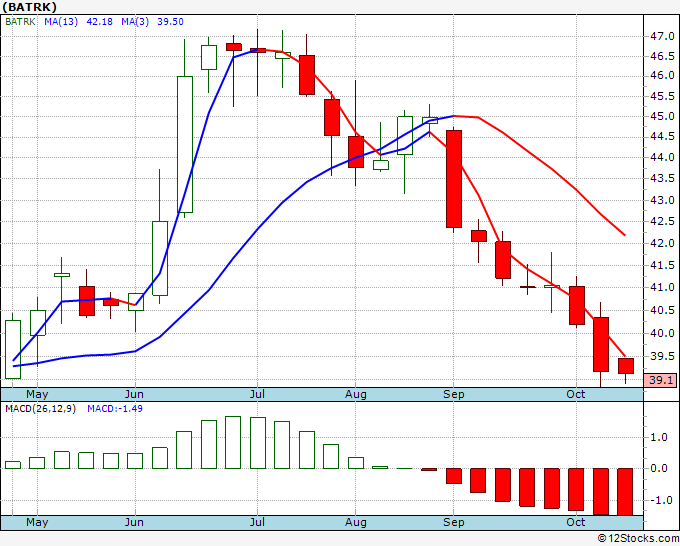The image size is (680, 546).
Task: Click the tall white mid-June candlestick
Action: coord(185,144)
